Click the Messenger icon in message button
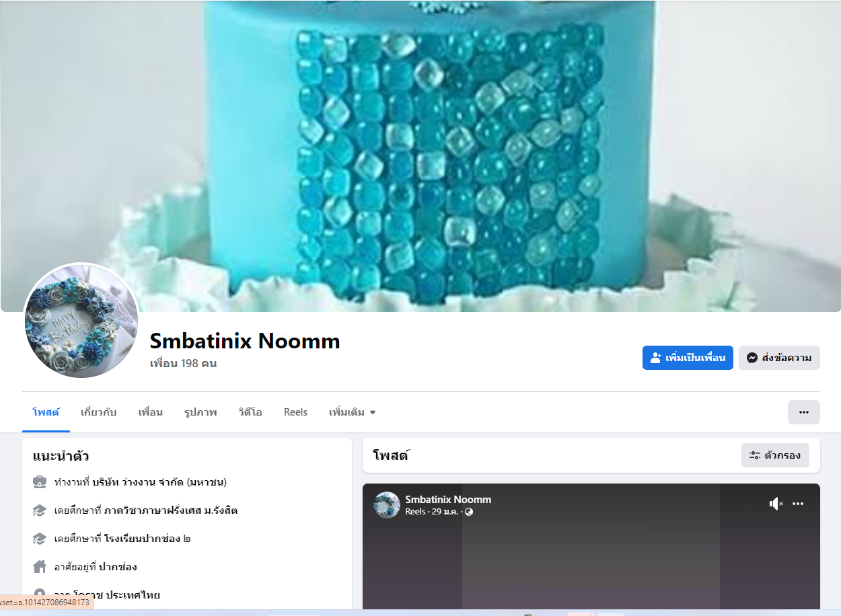Screen dimensions: 841x616 pos(752,358)
